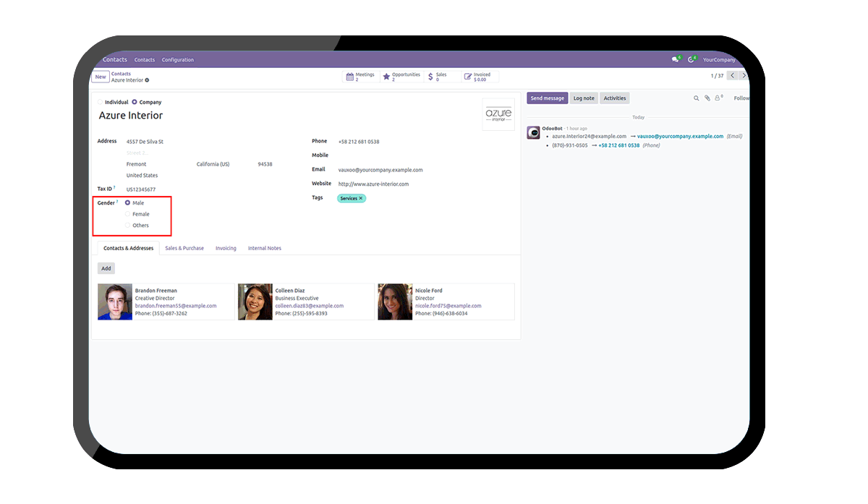Click the Opportunities star icon
The height and width of the screenshot is (504, 868).
(386, 77)
